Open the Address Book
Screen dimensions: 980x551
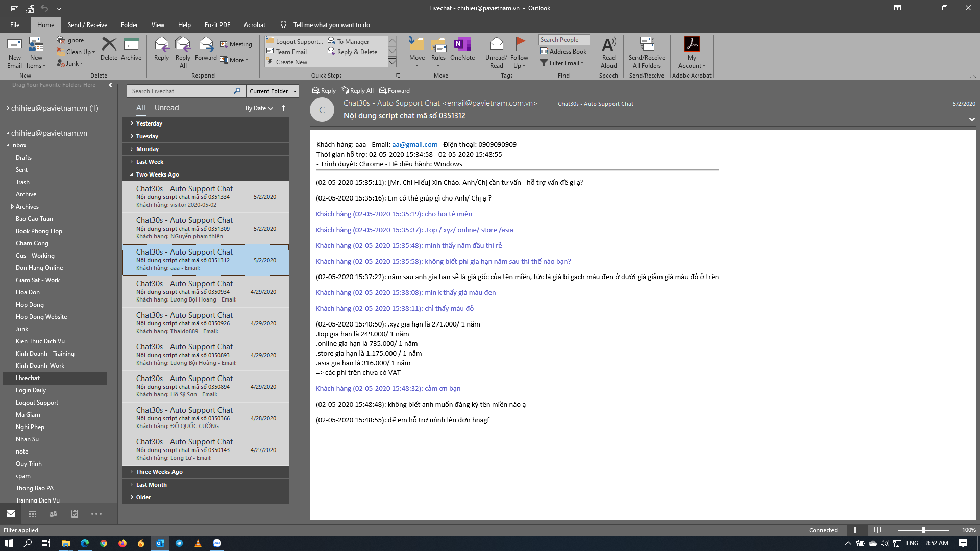[x=563, y=52]
